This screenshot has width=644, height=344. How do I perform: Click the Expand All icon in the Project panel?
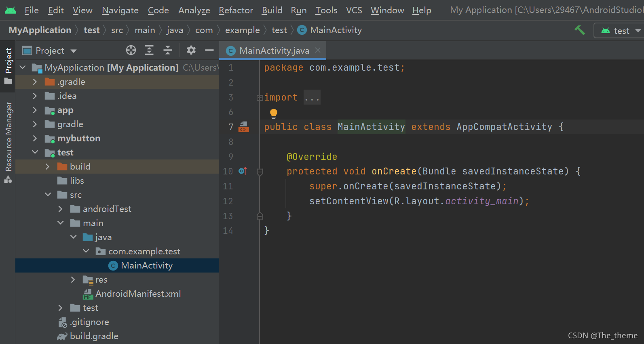[x=149, y=50]
